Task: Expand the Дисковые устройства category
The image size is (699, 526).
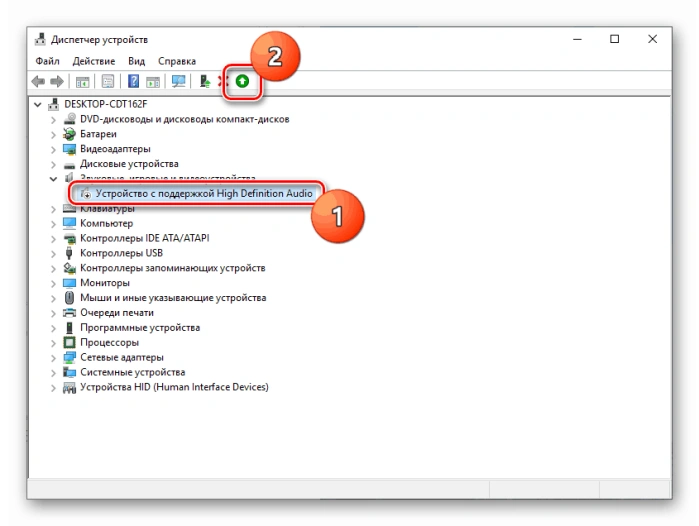Action: pos(53,164)
